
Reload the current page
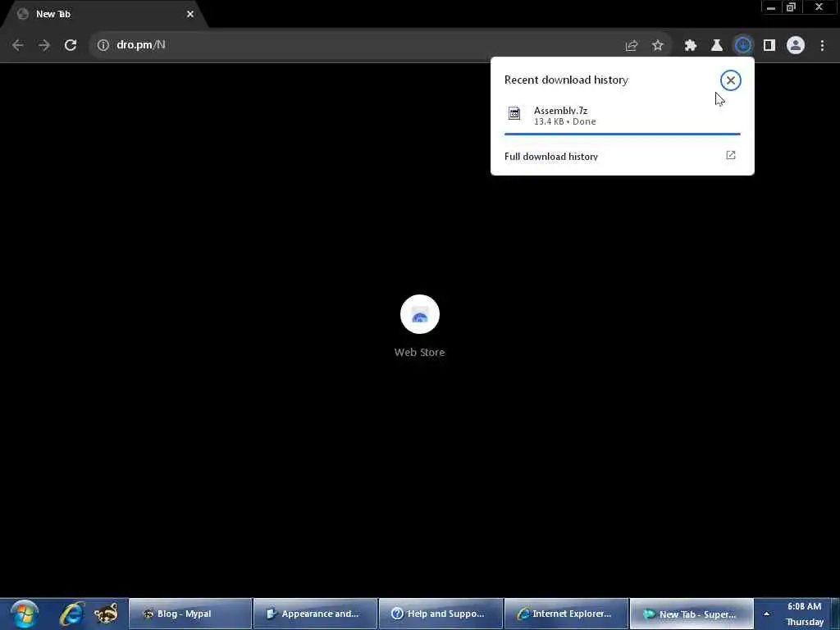(x=71, y=45)
